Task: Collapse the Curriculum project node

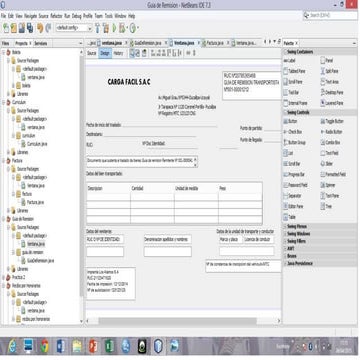Action: 4,102
